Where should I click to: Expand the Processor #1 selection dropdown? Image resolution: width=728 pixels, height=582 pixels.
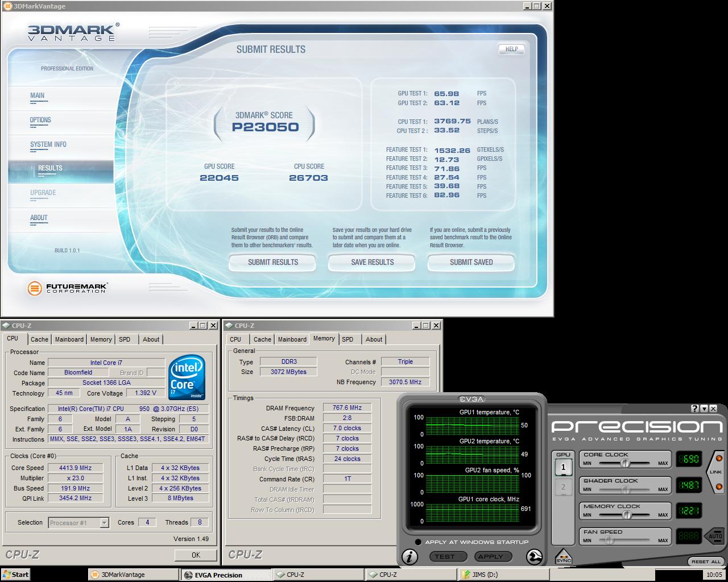coord(104,523)
